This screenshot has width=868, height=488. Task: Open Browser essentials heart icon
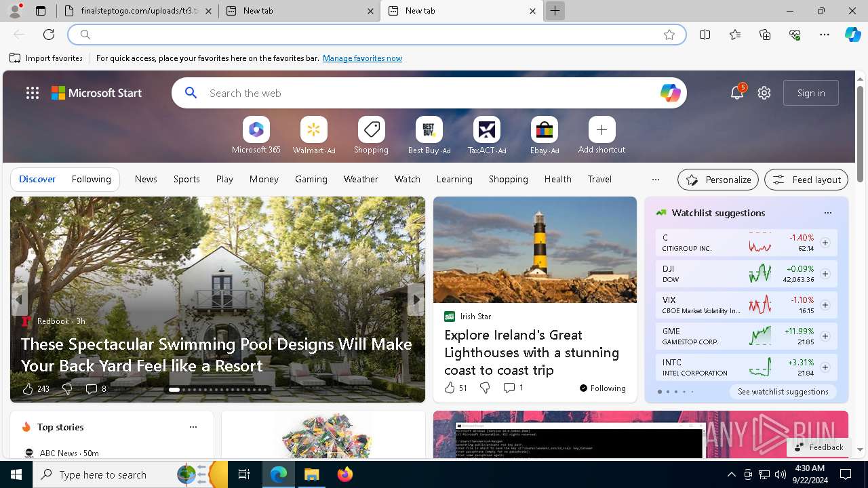[x=795, y=35]
